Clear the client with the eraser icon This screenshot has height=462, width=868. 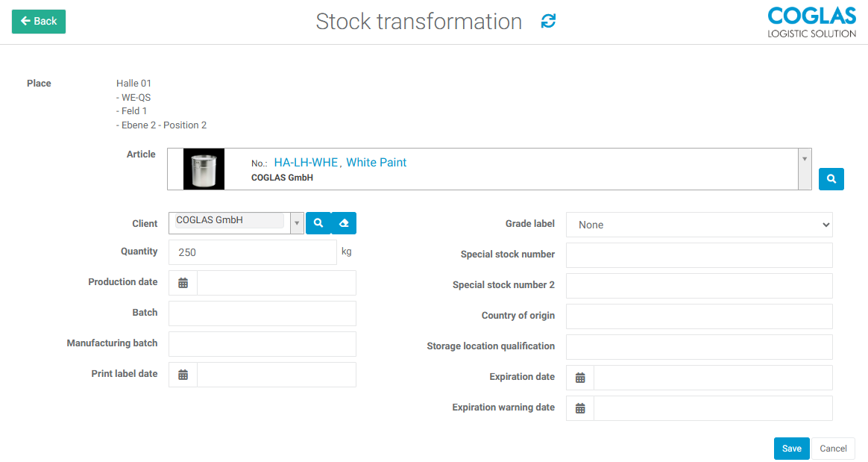coord(344,223)
